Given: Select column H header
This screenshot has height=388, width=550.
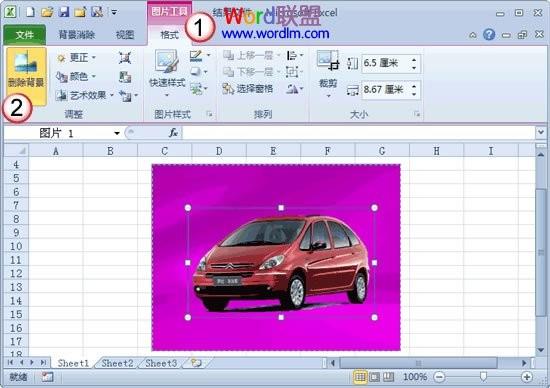Looking at the screenshot, I should (436, 151).
